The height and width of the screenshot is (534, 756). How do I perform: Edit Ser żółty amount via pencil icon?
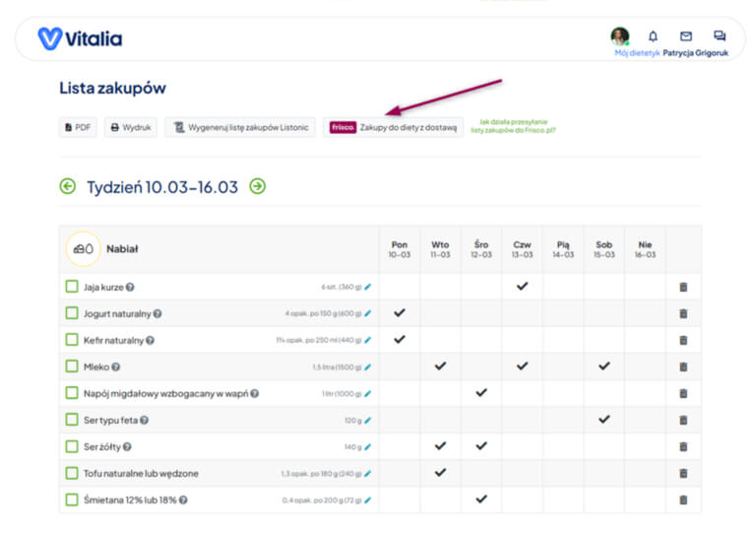tap(368, 446)
